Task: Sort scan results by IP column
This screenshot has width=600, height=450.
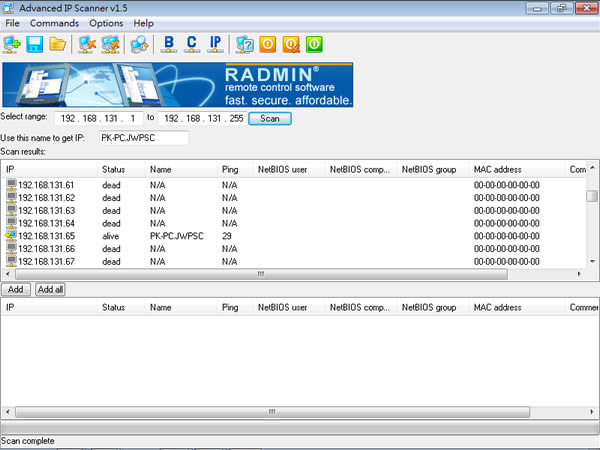Action: (50, 169)
